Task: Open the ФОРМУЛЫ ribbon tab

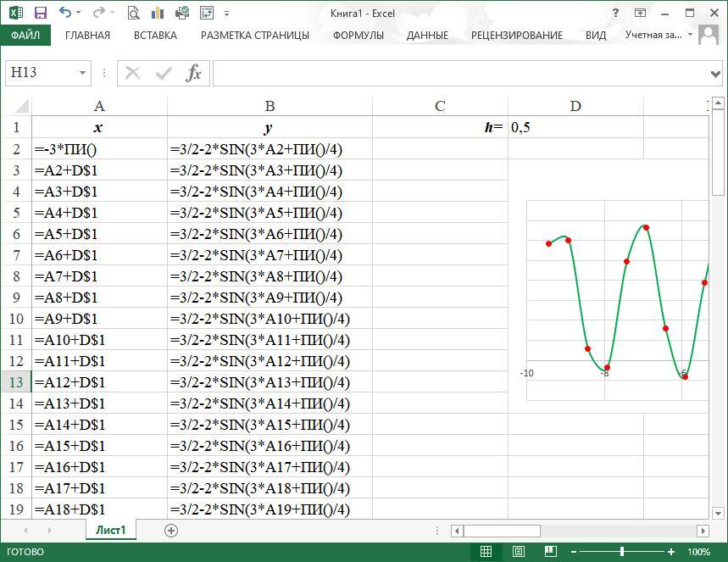Action: [x=358, y=36]
